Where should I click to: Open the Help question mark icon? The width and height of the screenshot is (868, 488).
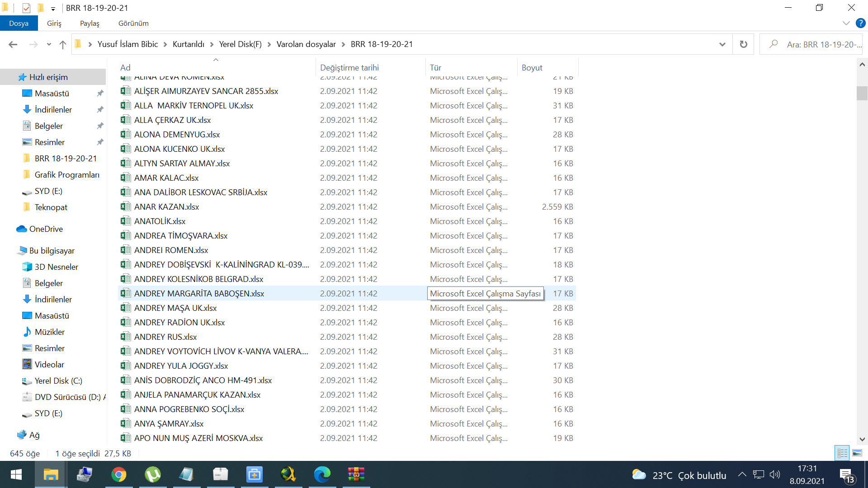(860, 23)
